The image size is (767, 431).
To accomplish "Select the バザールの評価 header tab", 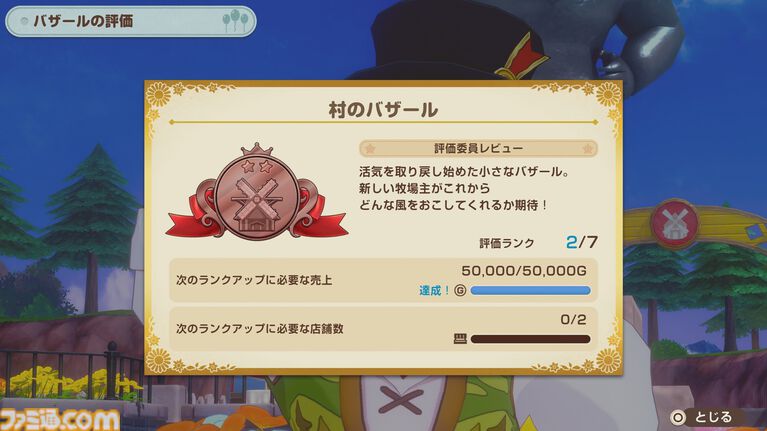I will click(x=131, y=21).
